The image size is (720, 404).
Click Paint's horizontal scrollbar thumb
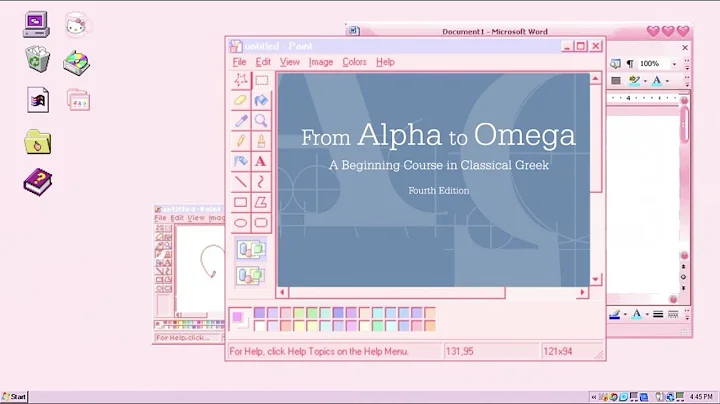tap(397, 292)
